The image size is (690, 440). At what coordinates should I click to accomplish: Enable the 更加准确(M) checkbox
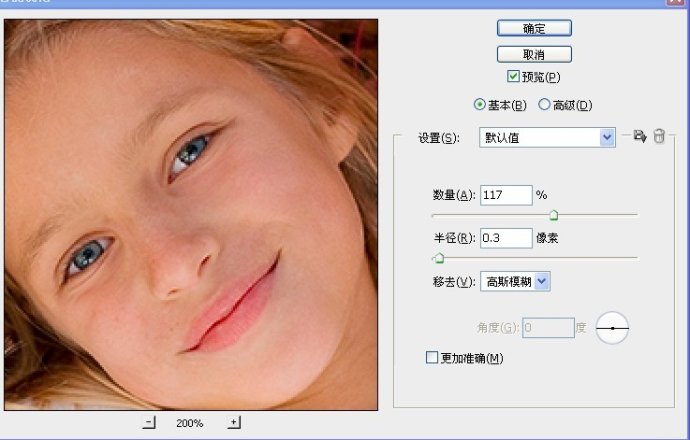(x=432, y=357)
